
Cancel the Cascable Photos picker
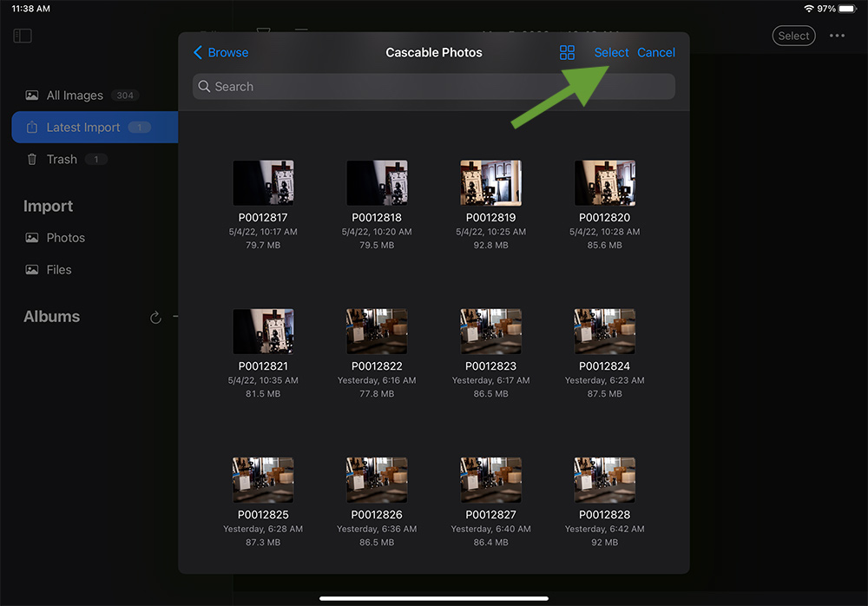[x=656, y=53]
